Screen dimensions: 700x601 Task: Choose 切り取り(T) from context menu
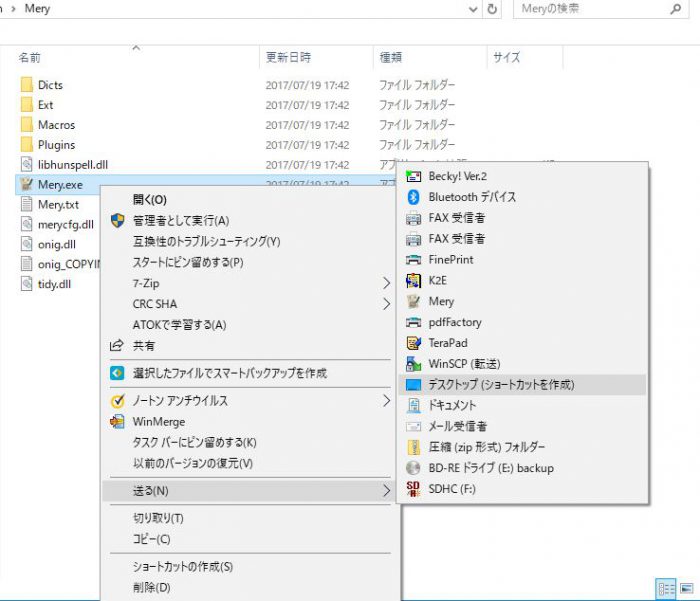click(250, 518)
